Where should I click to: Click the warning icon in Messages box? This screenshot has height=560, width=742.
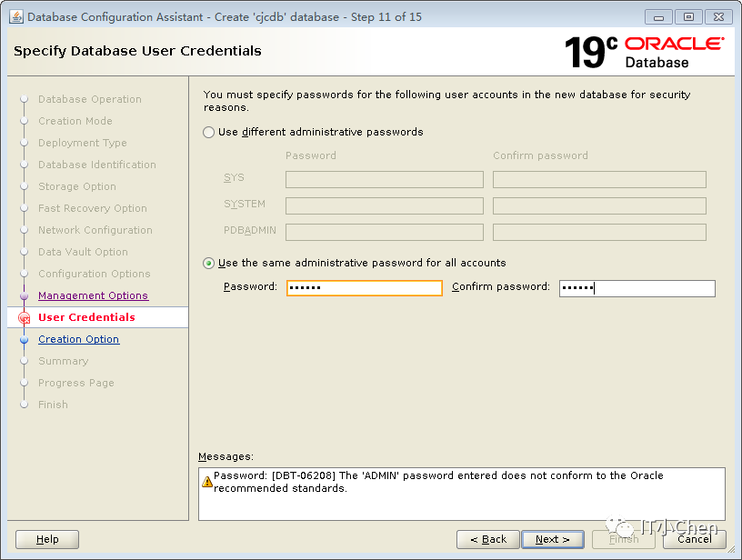coord(206,482)
